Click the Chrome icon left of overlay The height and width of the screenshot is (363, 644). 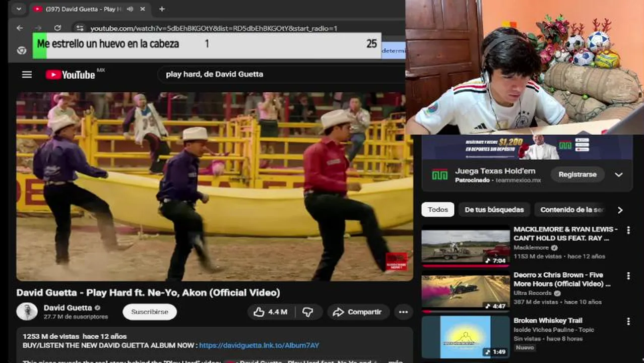click(21, 50)
